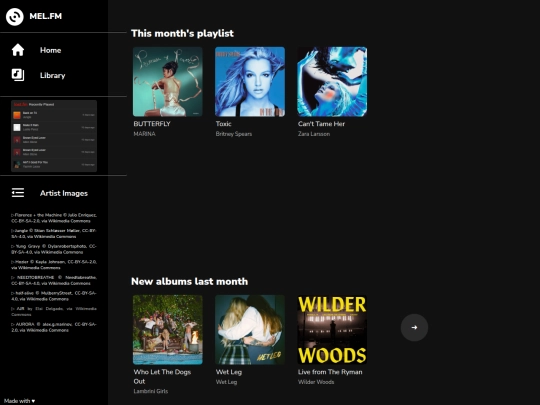Click the white Shake It Out cover icon
The width and height of the screenshot is (540, 405).
17,127
